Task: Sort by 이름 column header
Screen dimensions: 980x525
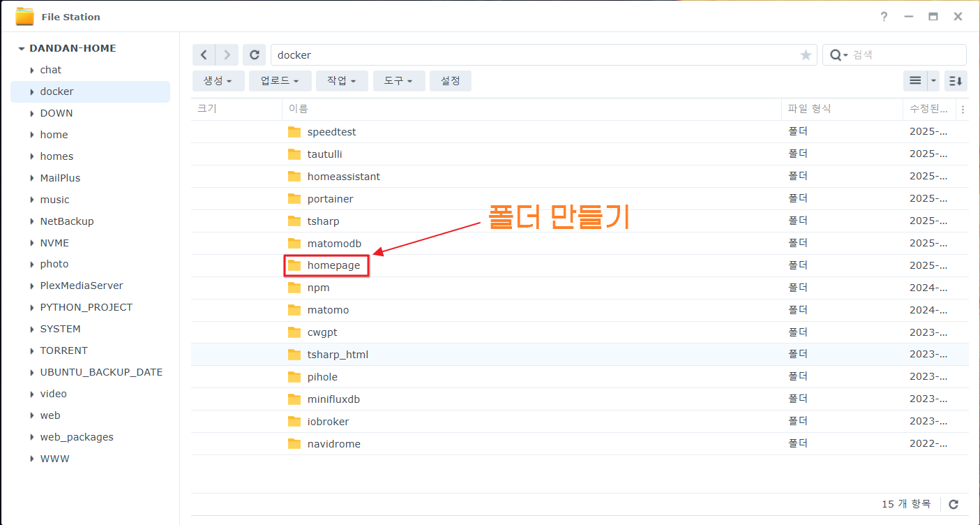Action: tap(532, 109)
